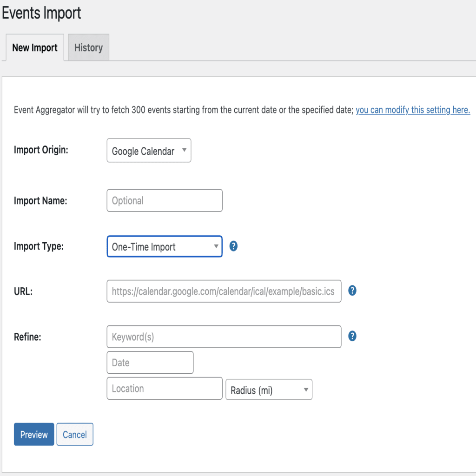Follow the 'you can modify this setting here' link
The image size is (476, 476).
coord(413,110)
